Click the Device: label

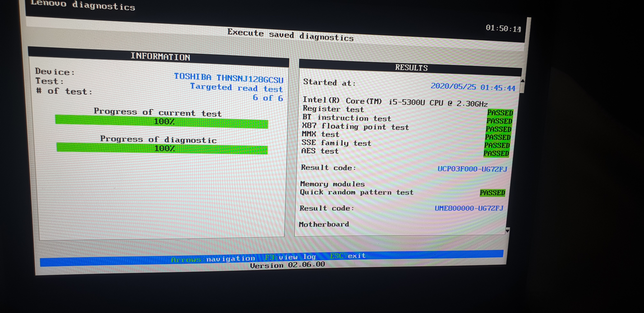[x=55, y=72]
